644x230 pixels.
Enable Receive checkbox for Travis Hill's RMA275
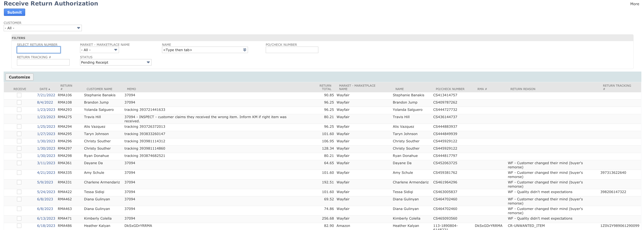(19, 117)
